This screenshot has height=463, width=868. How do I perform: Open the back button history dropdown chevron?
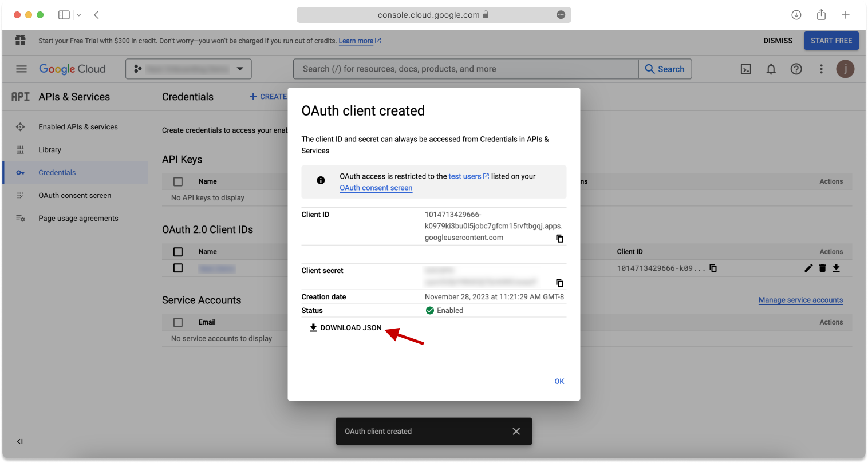tap(80, 15)
